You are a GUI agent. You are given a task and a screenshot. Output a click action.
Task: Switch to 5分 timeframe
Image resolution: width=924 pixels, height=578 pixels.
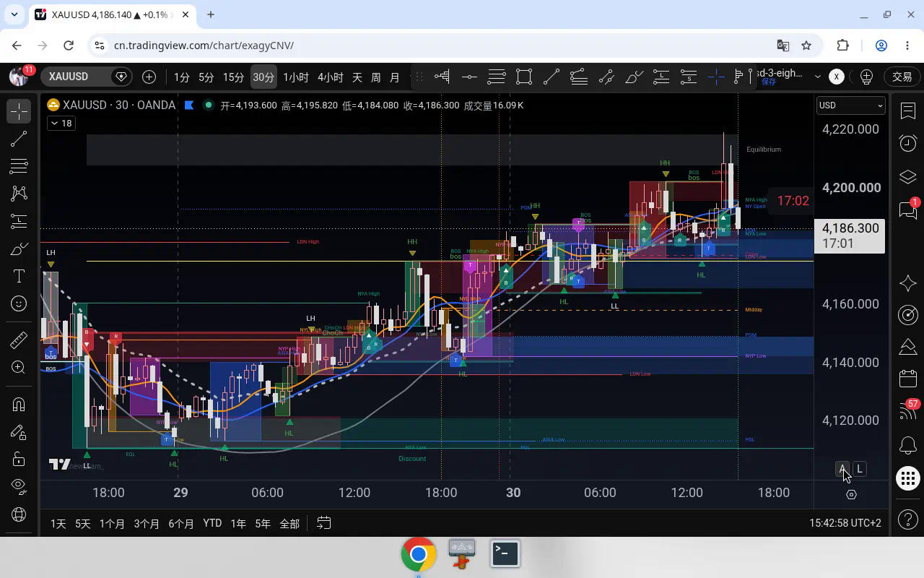point(206,77)
